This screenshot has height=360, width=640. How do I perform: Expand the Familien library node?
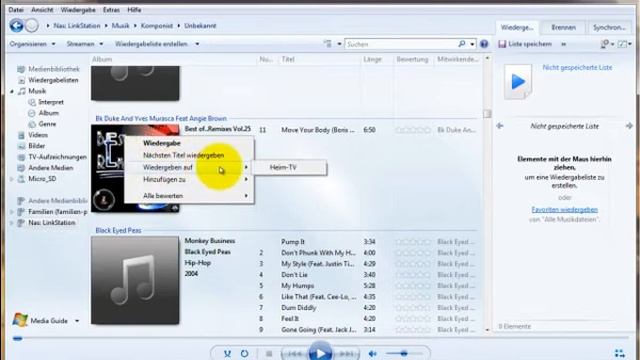(x=12, y=212)
